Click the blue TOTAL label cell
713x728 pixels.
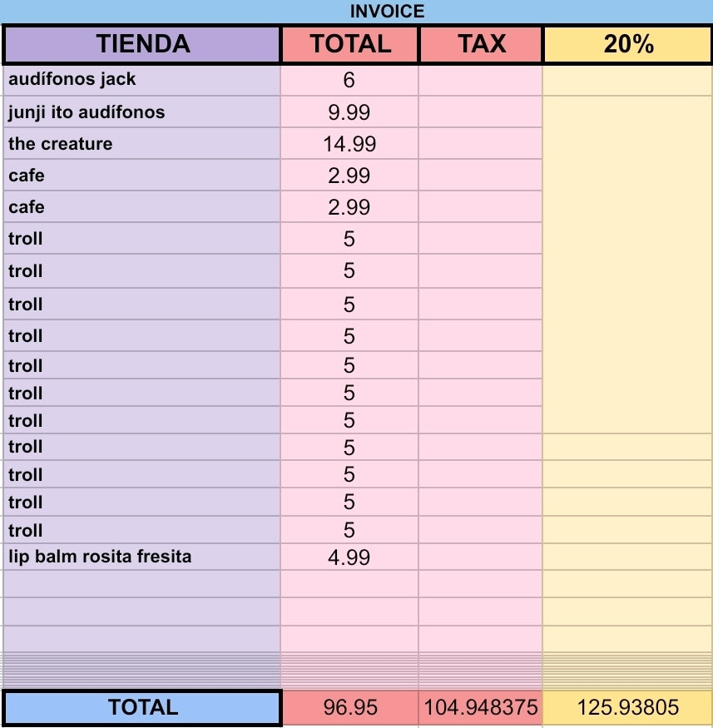[x=142, y=707]
